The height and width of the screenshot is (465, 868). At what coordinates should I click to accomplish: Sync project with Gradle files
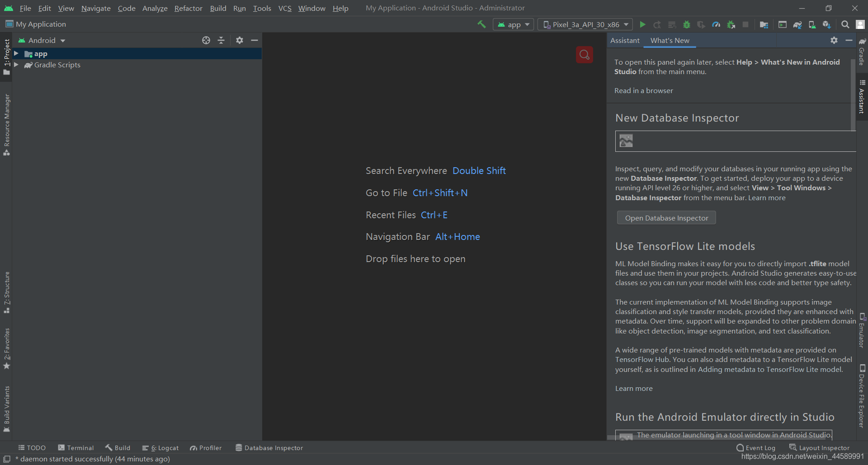tap(797, 24)
